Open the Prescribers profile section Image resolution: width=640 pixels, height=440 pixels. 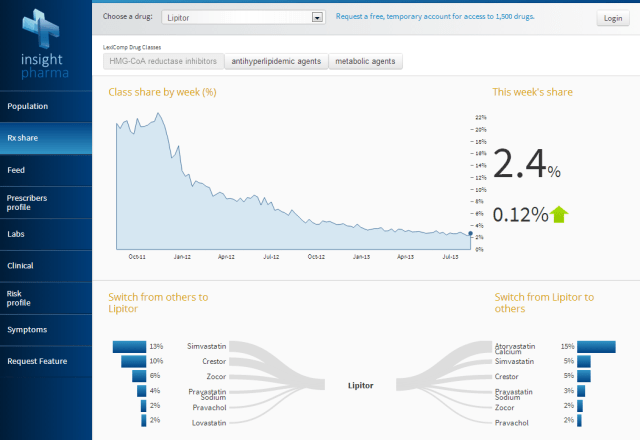tap(46, 202)
